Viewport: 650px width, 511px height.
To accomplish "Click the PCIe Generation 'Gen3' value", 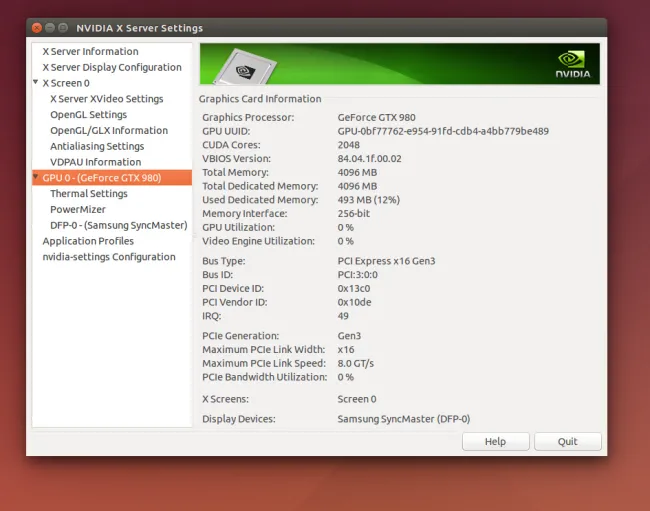I will click(x=349, y=336).
